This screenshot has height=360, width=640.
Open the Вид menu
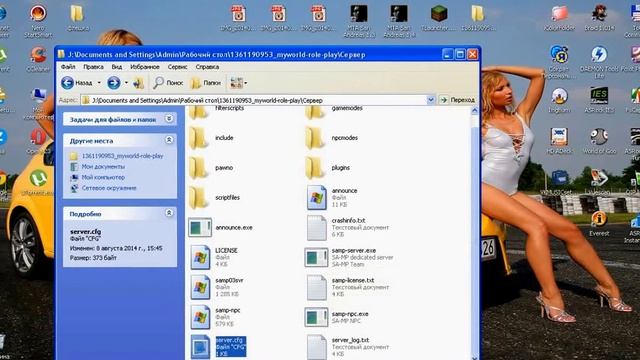pos(117,67)
